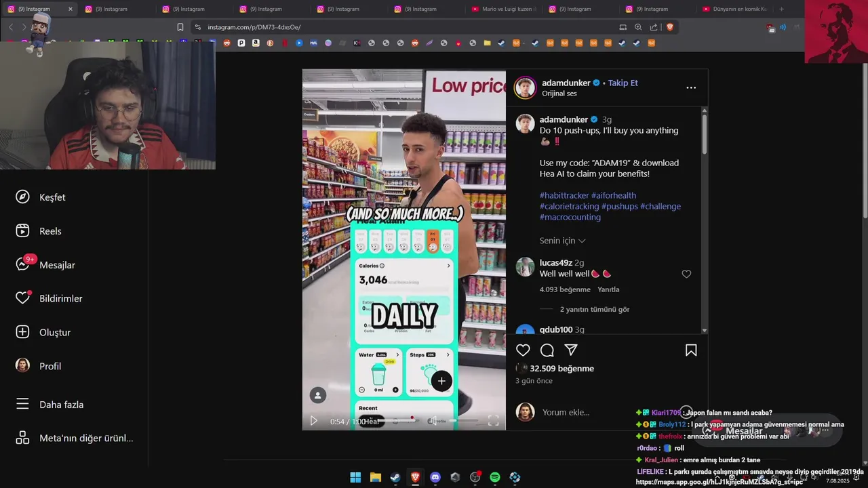
Task: Open Meta'nın diğer ürünleri menu
Action: click(x=75, y=438)
